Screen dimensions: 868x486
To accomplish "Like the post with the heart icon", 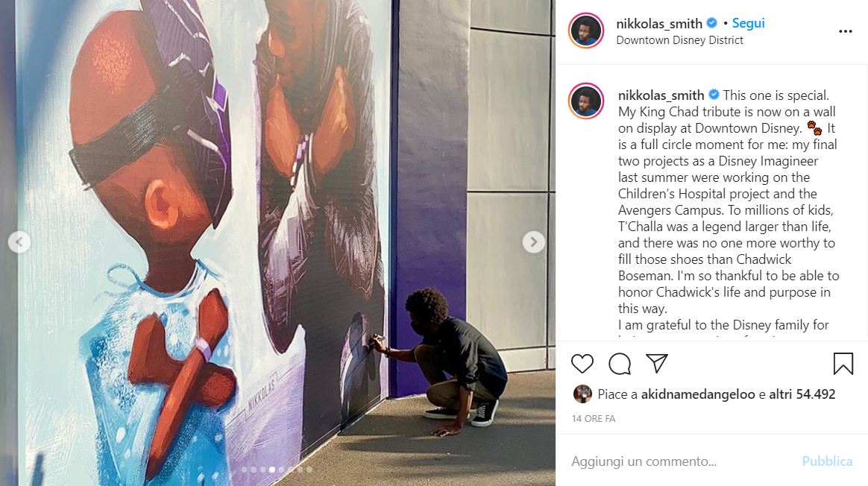I will [x=582, y=364].
